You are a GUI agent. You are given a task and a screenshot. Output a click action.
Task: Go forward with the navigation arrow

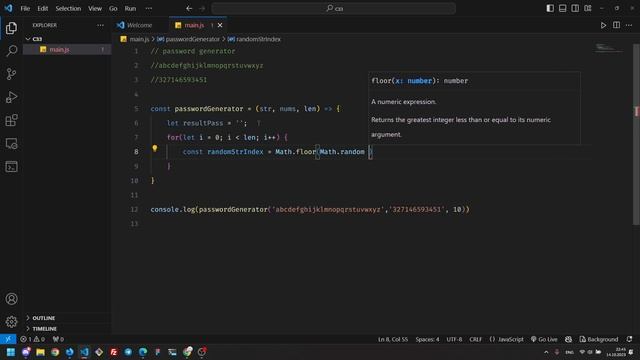coord(202,8)
